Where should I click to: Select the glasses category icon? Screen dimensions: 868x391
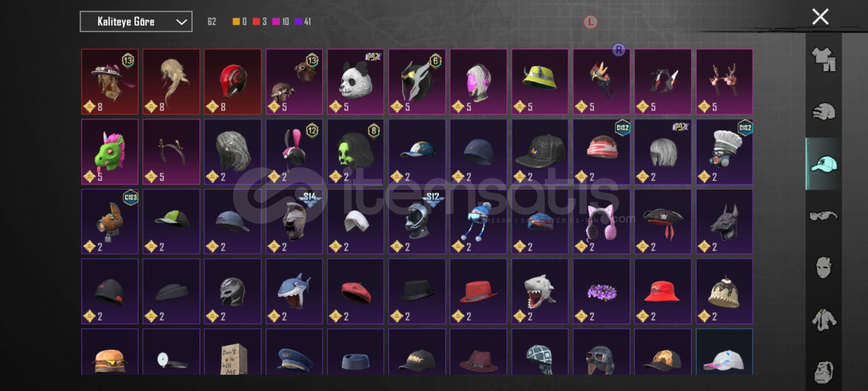click(824, 216)
